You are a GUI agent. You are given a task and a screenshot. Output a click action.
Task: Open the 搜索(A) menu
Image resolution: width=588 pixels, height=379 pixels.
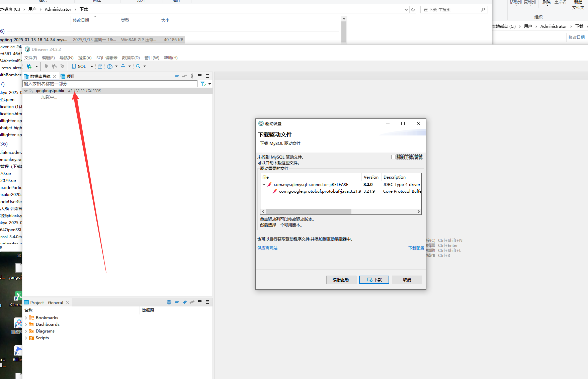[x=85, y=58]
